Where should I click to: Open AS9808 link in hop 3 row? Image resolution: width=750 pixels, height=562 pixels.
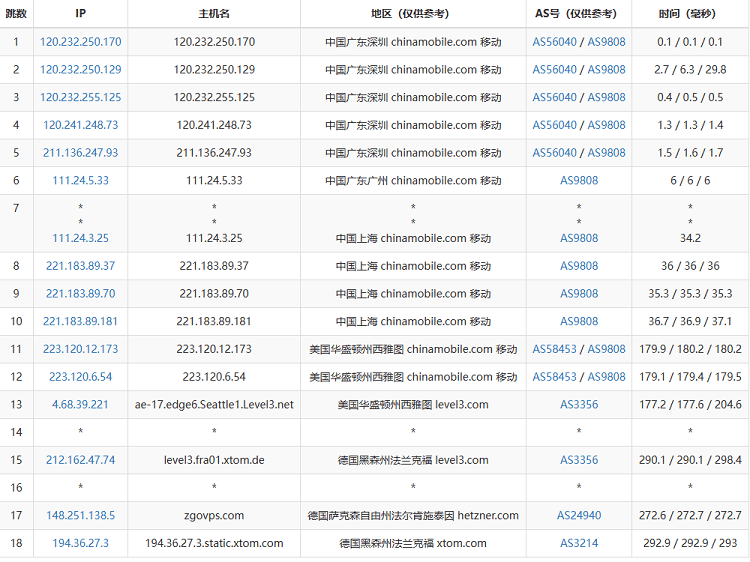click(607, 98)
